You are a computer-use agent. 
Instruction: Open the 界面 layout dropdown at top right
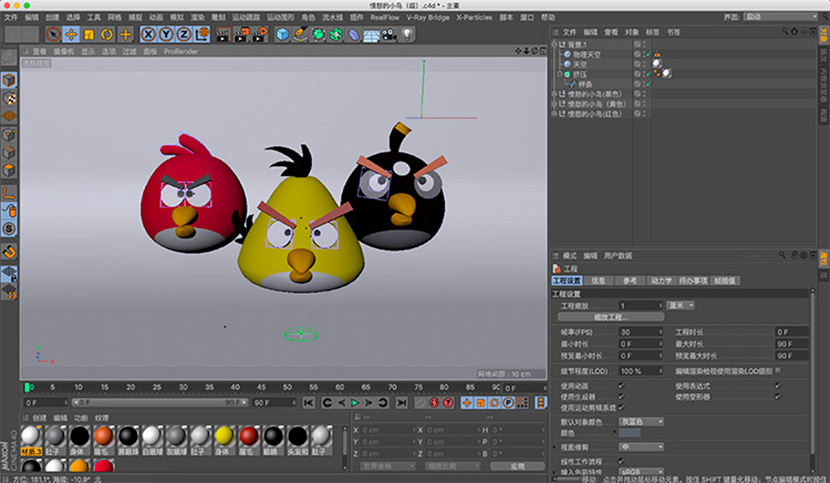click(x=782, y=17)
